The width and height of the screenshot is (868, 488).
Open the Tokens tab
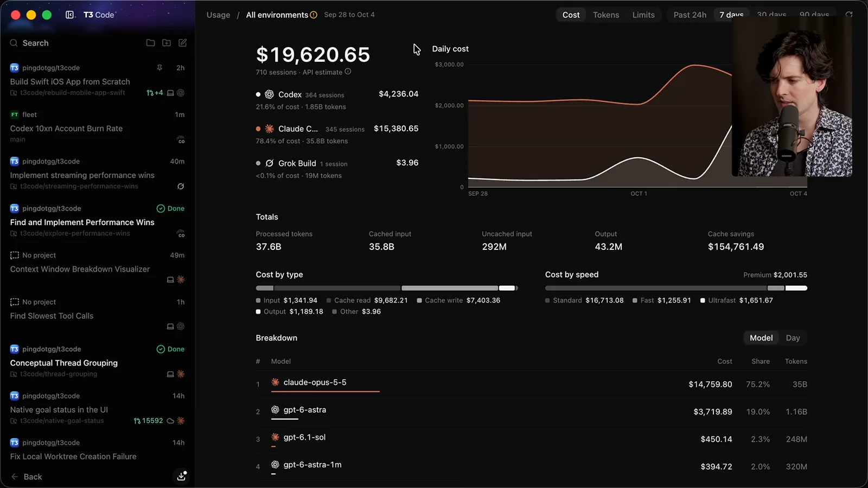pyautogui.click(x=606, y=15)
